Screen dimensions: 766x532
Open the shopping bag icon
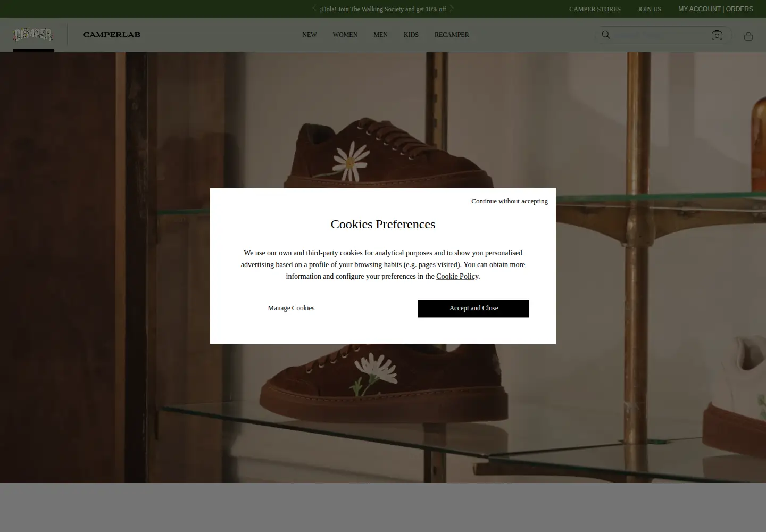pos(748,36)
